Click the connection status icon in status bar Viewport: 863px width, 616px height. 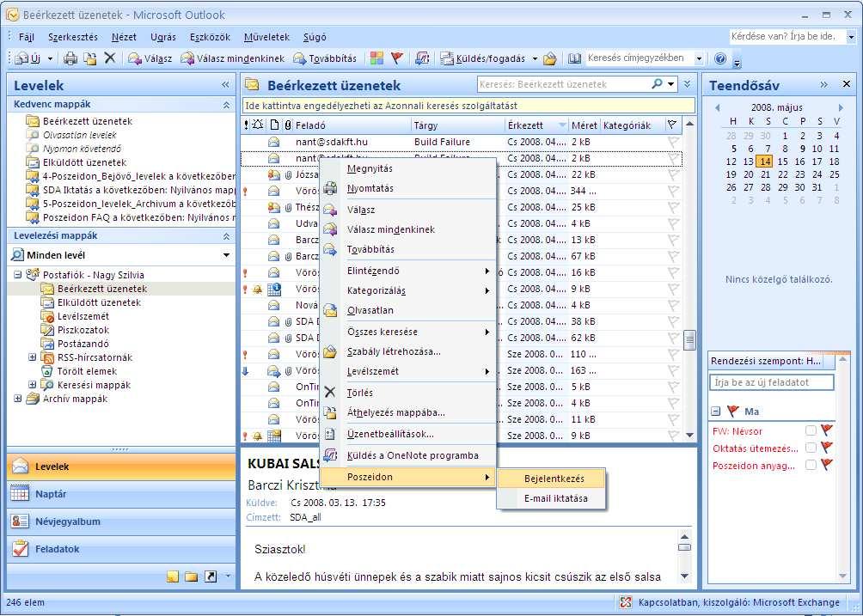tap(625, 602)
